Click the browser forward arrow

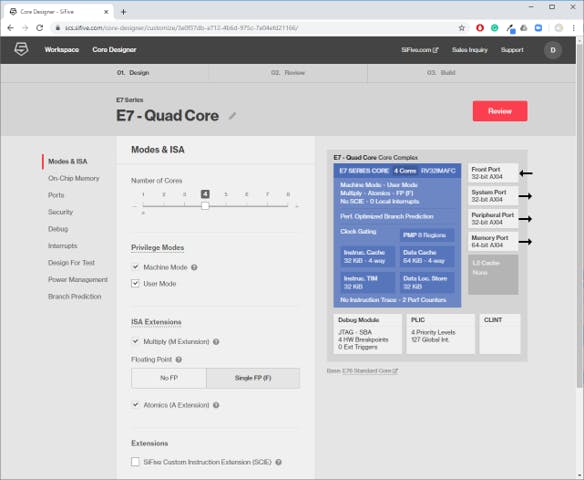tap(25, 28)
